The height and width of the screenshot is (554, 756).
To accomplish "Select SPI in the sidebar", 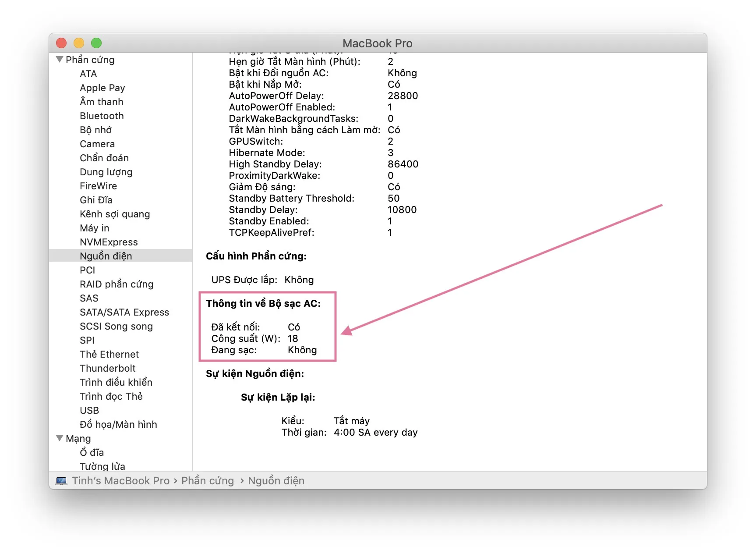I will 87,340.
